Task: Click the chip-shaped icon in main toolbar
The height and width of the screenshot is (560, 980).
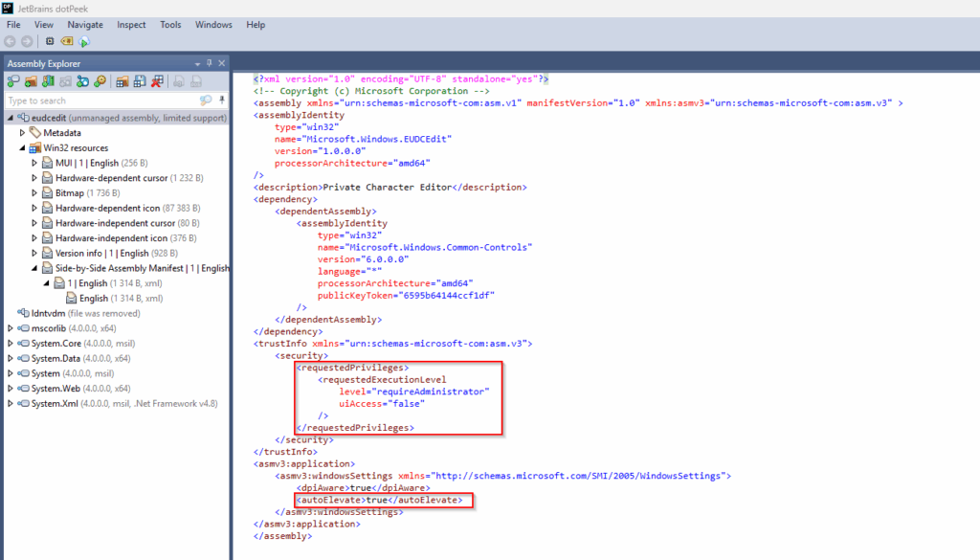Action: [x=50, y=41]
